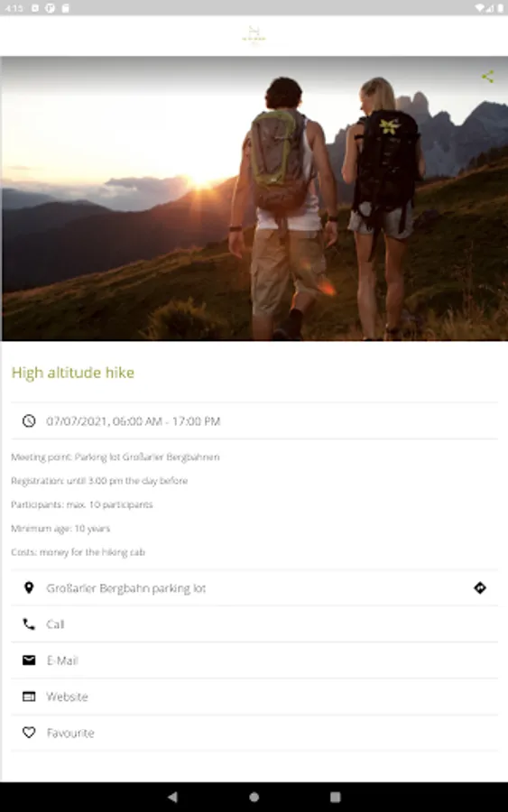Toggle the Favourite heart icon
Image resolution: width=508 pixels, height=812 pixels.
pyautogui.click(x=29, y=733)
